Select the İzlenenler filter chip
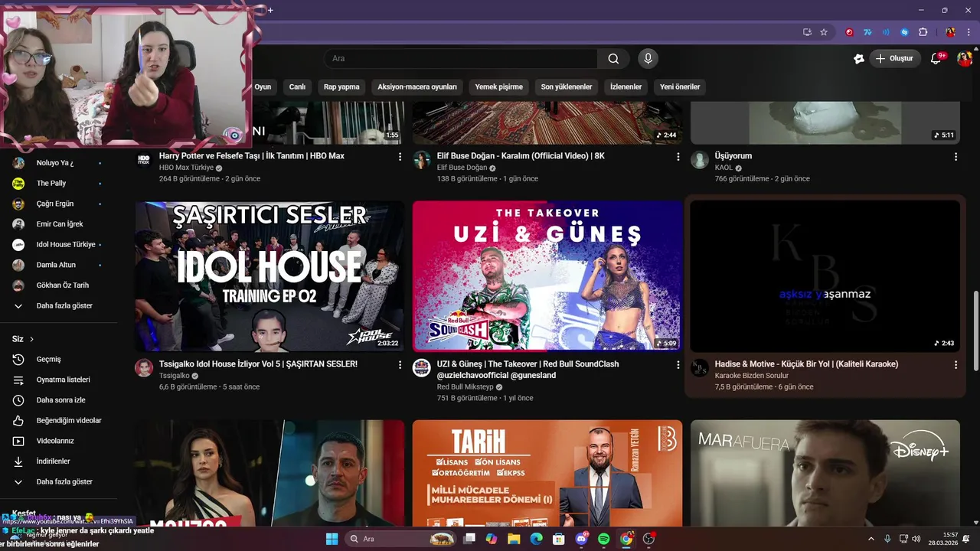This screenshot has width=980, height=551. click(x=626, y=86)
